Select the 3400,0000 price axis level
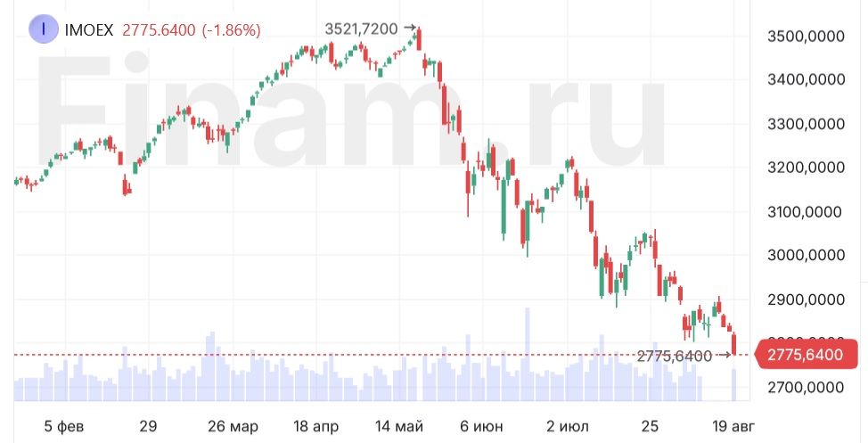Screen dimensions: 868x443 (805, 80)
